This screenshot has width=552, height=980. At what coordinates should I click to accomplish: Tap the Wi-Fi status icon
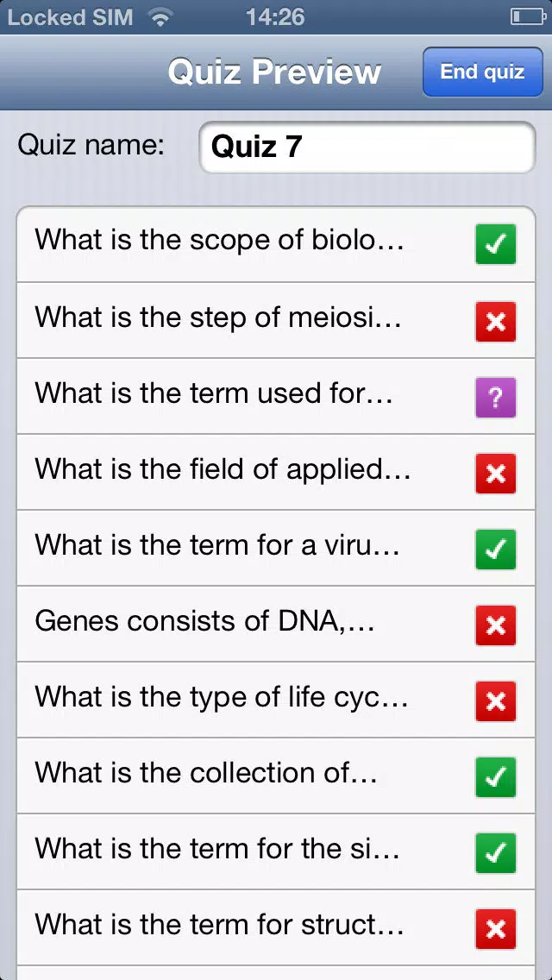pos(160,17)
